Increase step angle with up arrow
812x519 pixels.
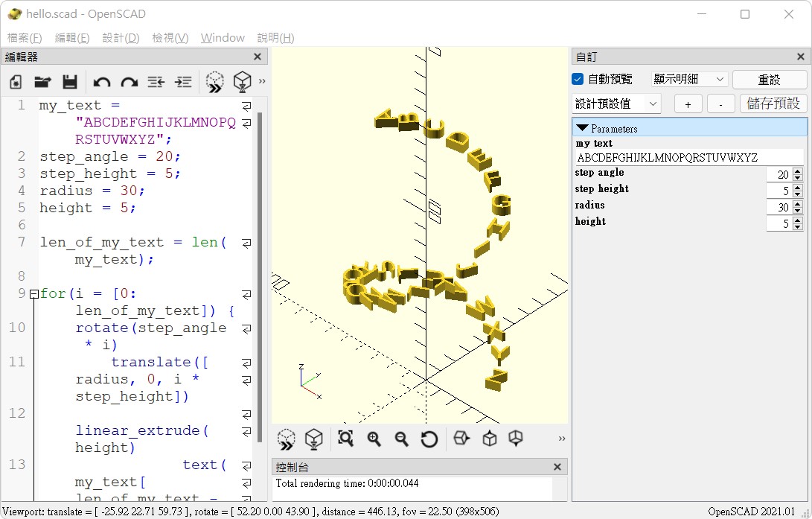(798, 171)
